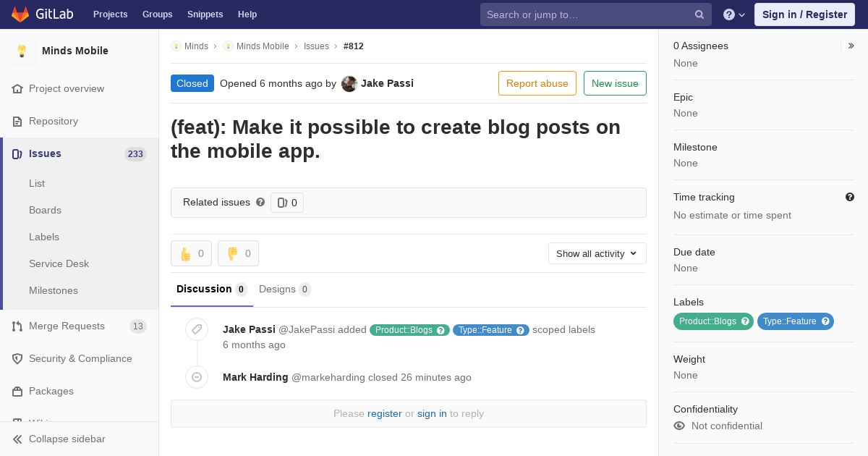Open Milestones in sidebar
The width and height of the screenshot is (868, 456).
pyautogui.click(x=54, y=290)
